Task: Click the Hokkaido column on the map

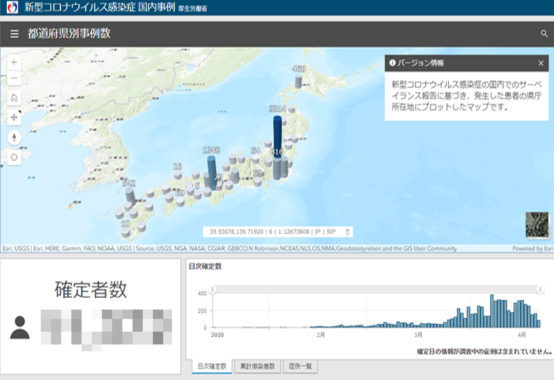Action: pyautogui.click(x=299, y=81)
